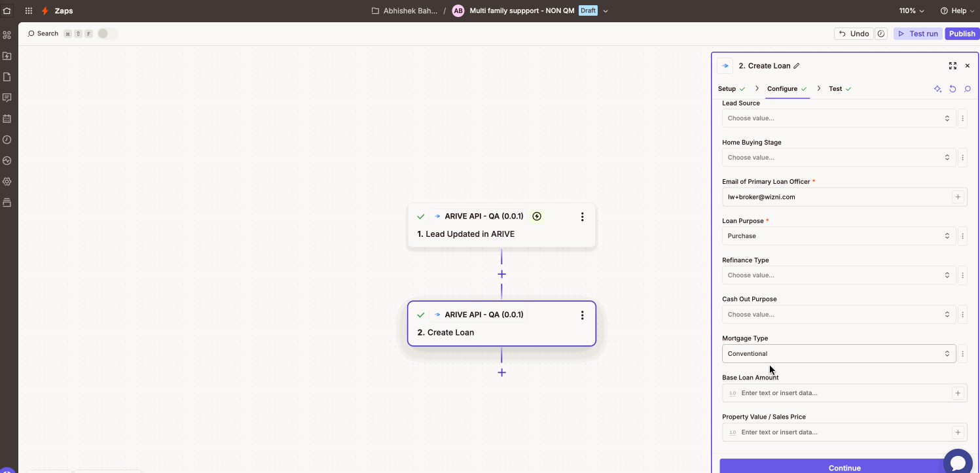This screenshot has height=473, width=980.
Task: Click the refresh fields icon in panel
Action: [x=953, y=89]
